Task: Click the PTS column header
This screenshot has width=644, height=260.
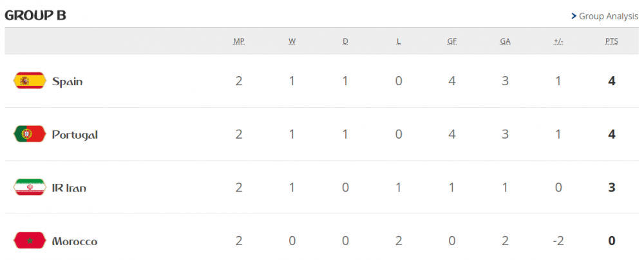Action: pyautogui.click(x=612, y=41)
